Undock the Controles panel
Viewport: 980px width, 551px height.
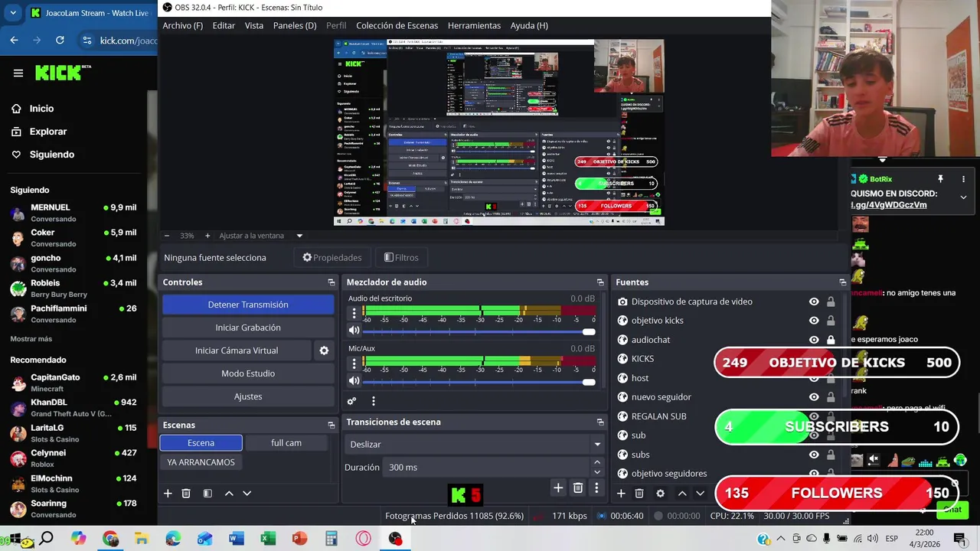332,282
